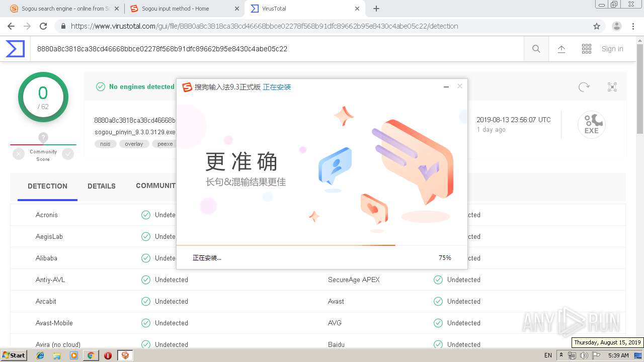Image resolution: width=644 pixels, height=362 pixels.
Task: Show hidden tray icons arrow
Action: 561,355
